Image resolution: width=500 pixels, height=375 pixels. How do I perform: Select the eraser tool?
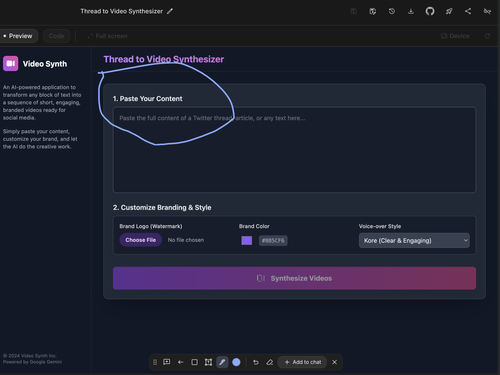tap(270, 362)
